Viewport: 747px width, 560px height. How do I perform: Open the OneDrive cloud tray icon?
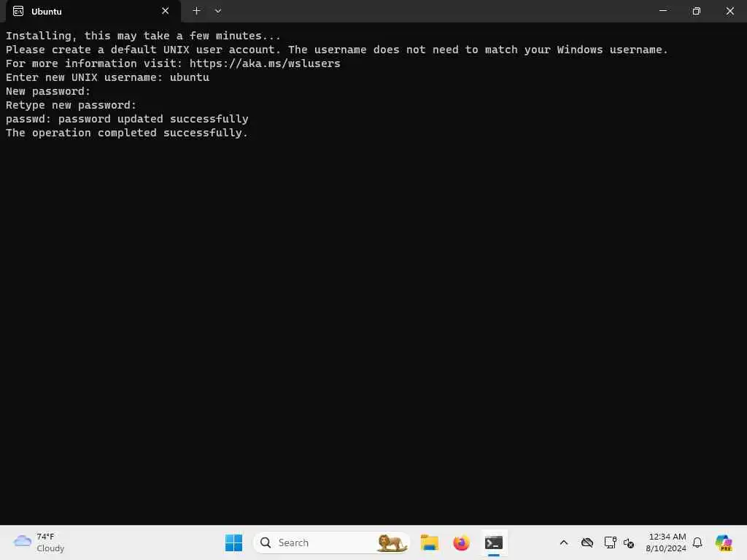point(587,542)
